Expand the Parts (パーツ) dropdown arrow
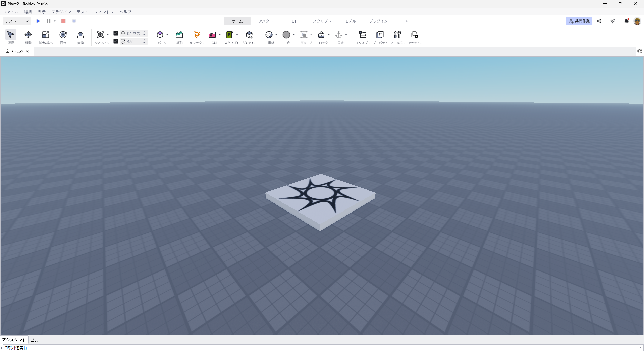 (167, 35)
